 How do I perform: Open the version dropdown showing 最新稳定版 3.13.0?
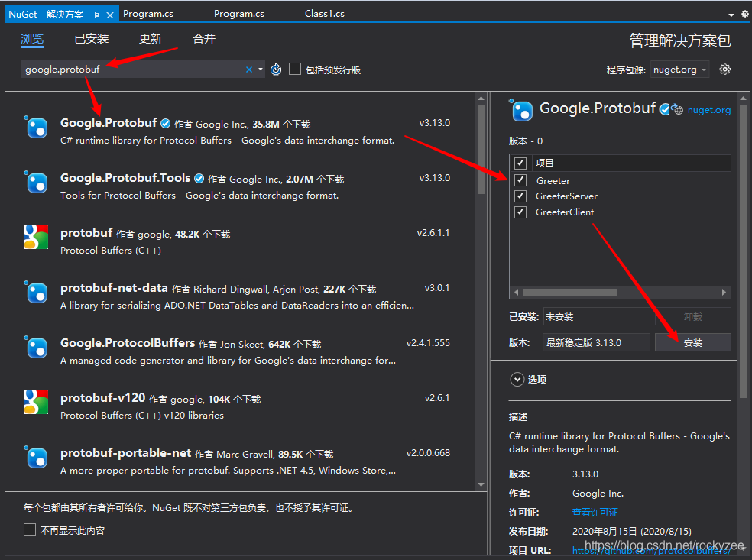point(596,342)
